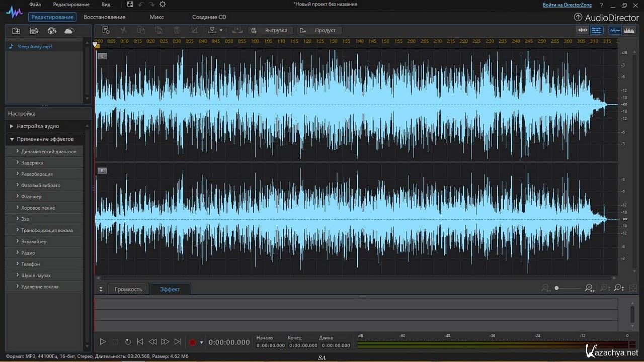Click the trash delete icon
The width and height of the screenshot is (644, 362).
177,30
